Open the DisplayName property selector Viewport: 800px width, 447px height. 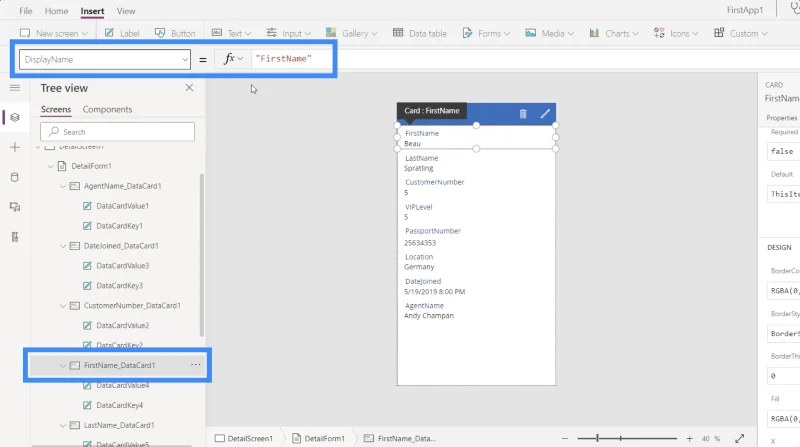pyautogui.click(x=105, y=59)
